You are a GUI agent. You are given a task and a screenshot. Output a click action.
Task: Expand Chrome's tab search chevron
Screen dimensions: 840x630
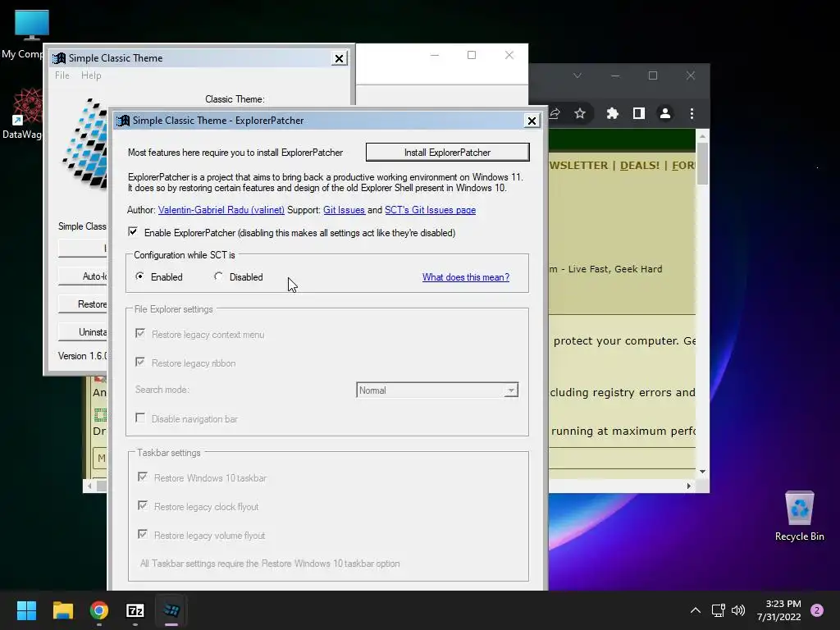click(x=577, y=75)
